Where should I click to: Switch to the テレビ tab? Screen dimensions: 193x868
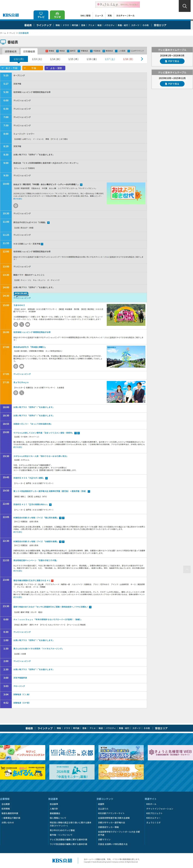tap(41, 15)
